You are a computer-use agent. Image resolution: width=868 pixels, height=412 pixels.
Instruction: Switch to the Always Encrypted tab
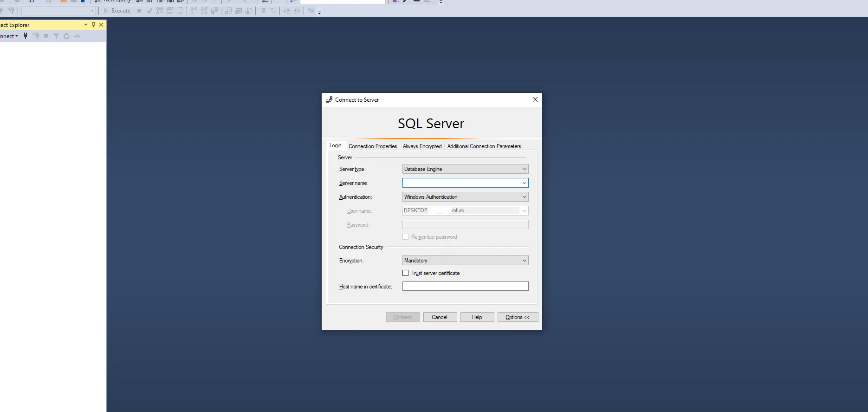click(422, 146)
